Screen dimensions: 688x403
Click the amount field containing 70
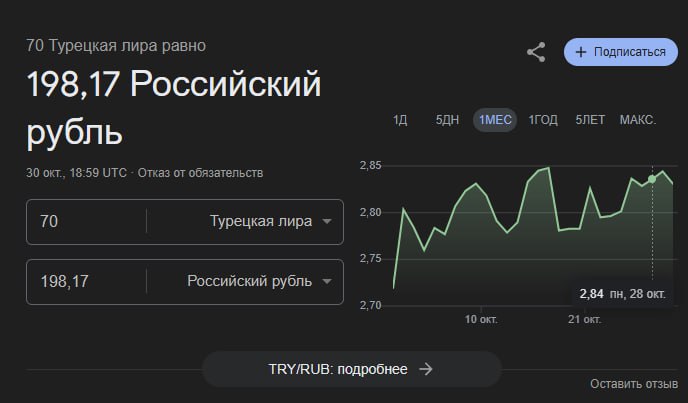coord(86,222)
